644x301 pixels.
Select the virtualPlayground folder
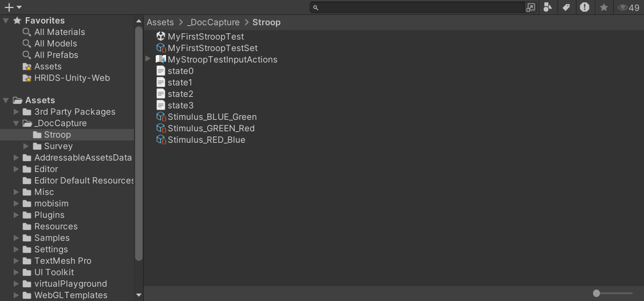(x=70, y=284)
